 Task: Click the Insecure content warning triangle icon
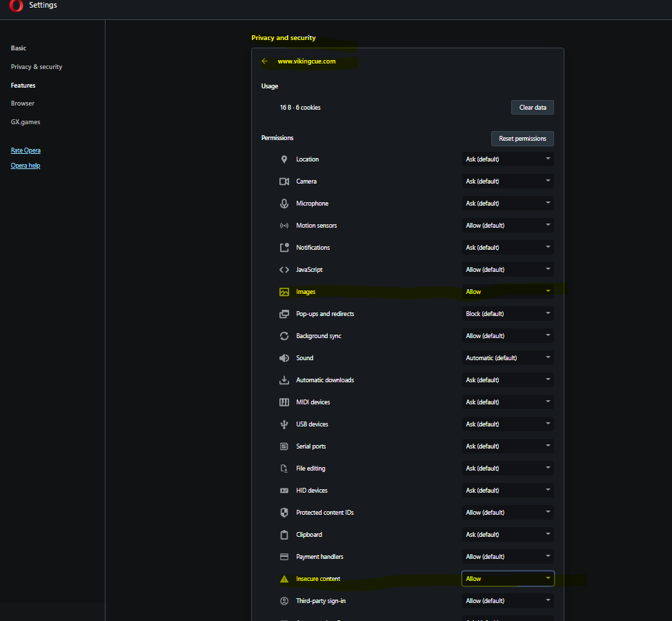[x=284, y=579]
